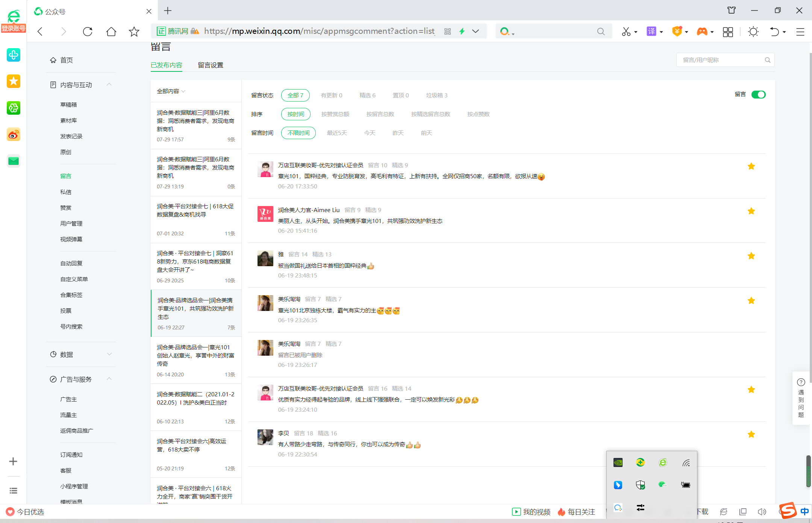Screen dimensions: 812x523
Task: Click the star on 李贝's comment
Action: pyautogui.click(x=751, y=434)
